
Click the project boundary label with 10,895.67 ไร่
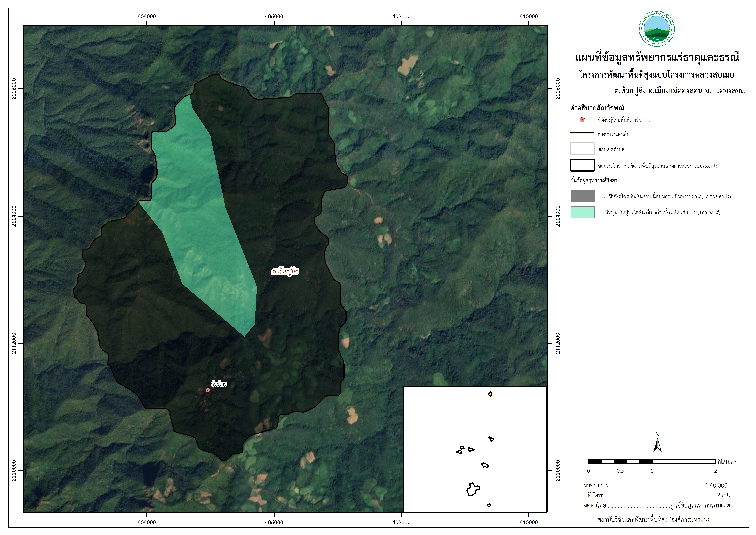coord(658,166)
